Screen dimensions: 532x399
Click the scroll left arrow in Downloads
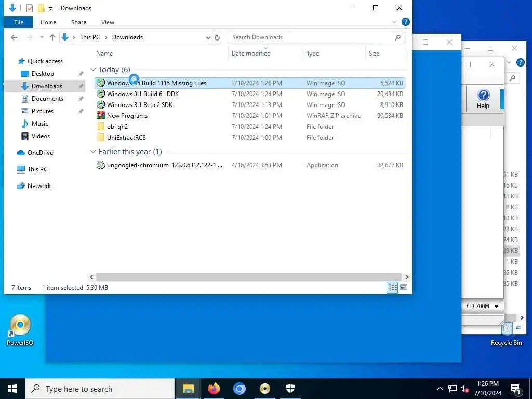91,277
